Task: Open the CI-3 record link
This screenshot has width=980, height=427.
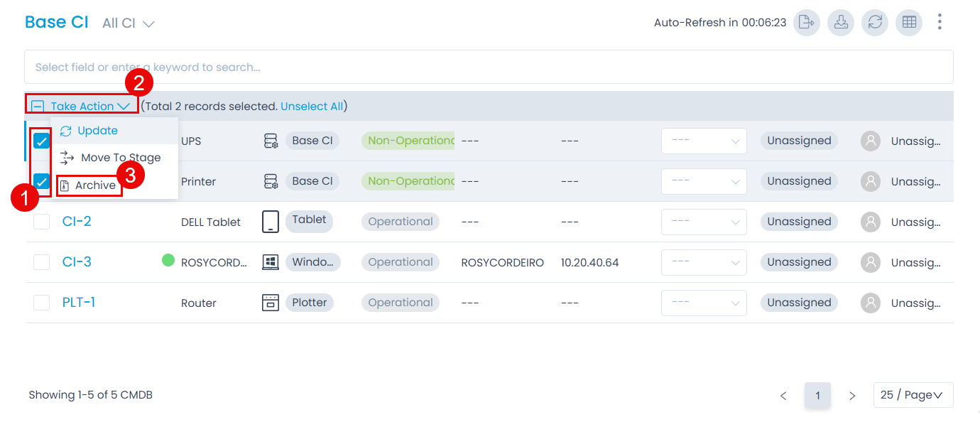Action: click(x=77, y=262)
